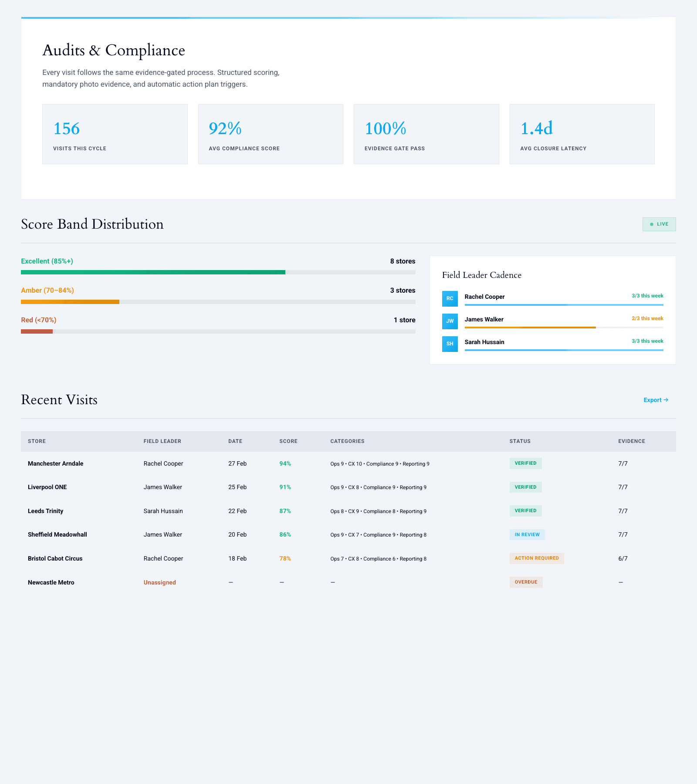697x784 pixels.
Task: Click the Avg Closure Latency card
Action: [x=582, y=134]
